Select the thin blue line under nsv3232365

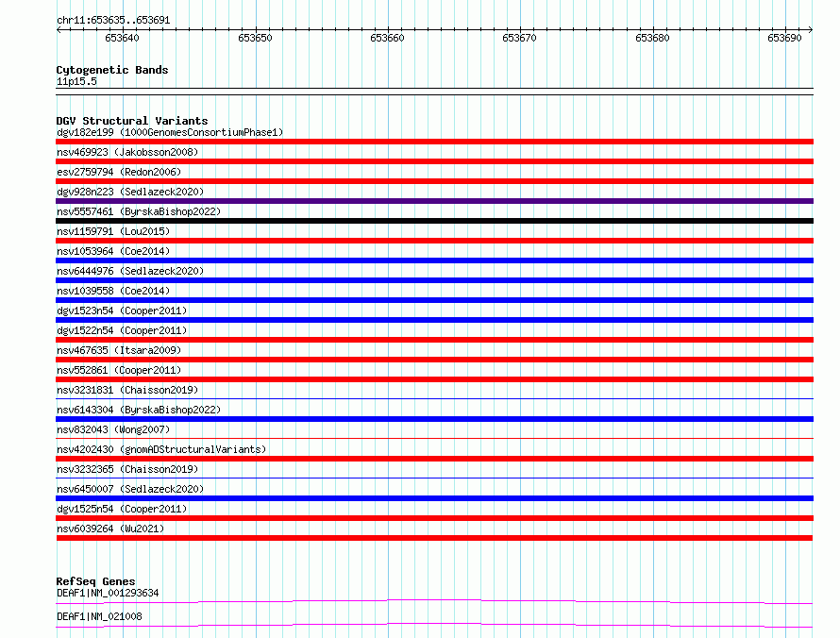click(x=434, y=478)
